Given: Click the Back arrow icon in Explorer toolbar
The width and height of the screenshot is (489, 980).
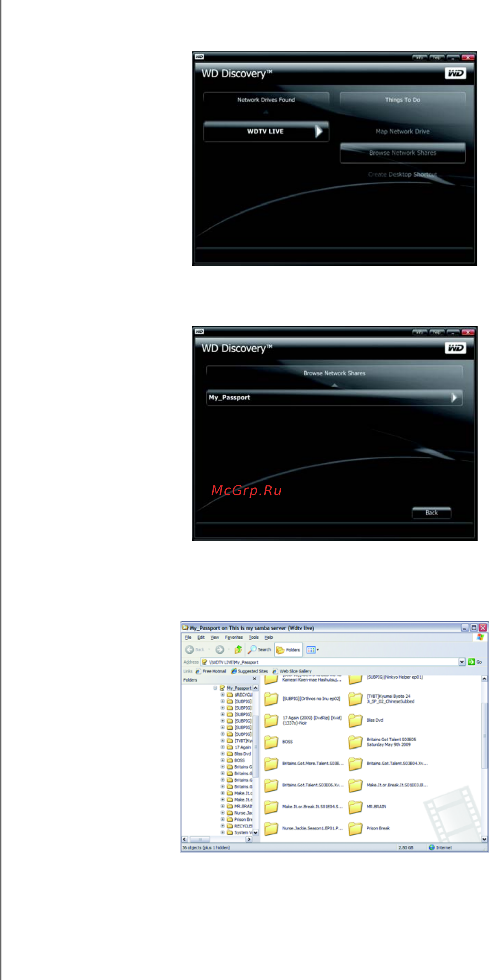Looking at the screenshot, I should 190,650.
